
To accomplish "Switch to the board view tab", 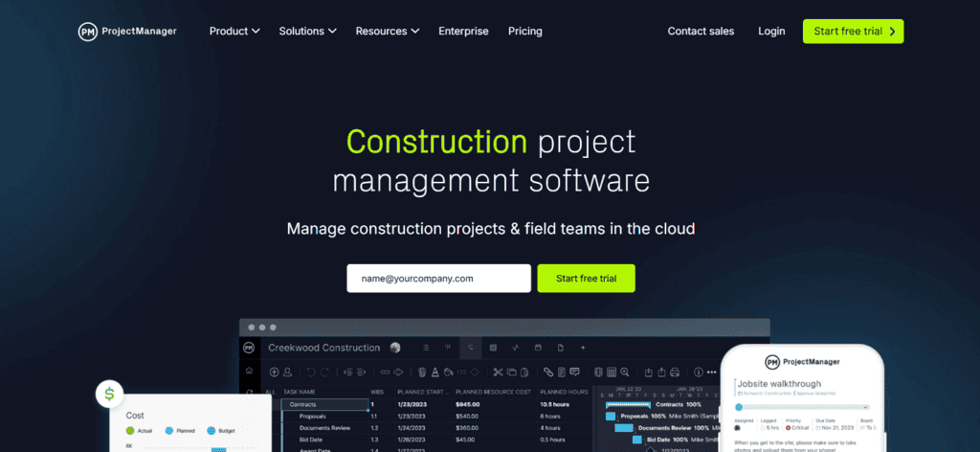I will click(x=448, y=348).
